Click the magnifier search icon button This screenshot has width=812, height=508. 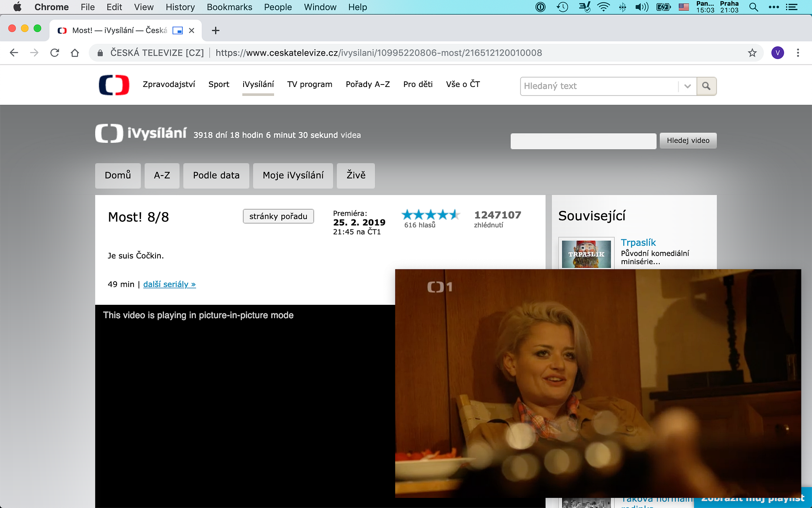tap(706, 86)
